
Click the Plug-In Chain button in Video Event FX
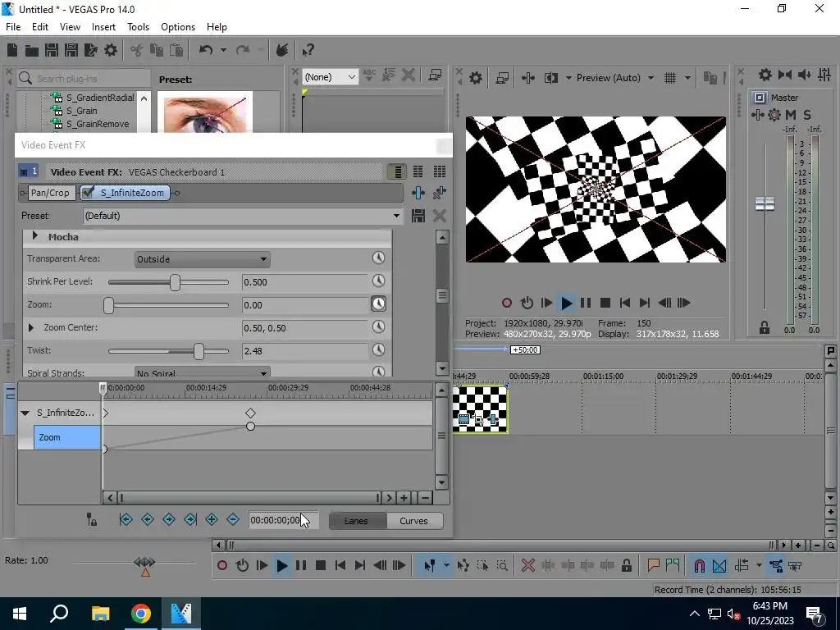[x=418, y=193]
